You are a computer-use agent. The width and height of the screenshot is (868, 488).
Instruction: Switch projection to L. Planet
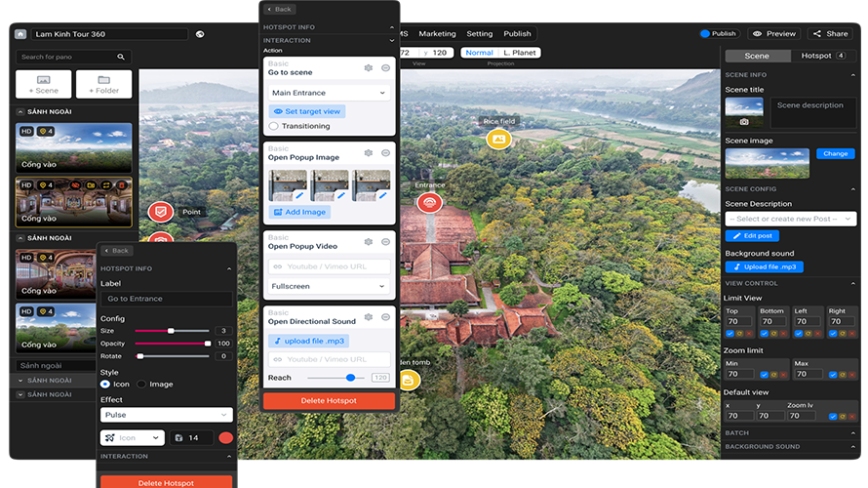point(519,53)
